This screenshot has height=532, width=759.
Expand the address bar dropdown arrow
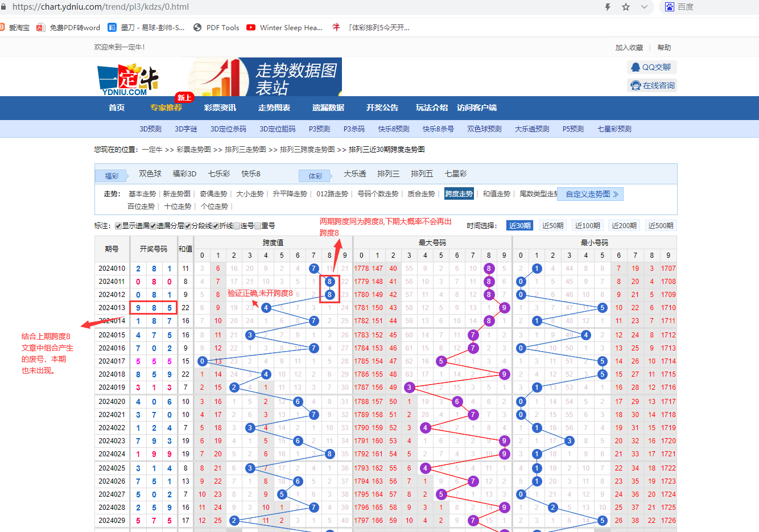tap(644, 7)
